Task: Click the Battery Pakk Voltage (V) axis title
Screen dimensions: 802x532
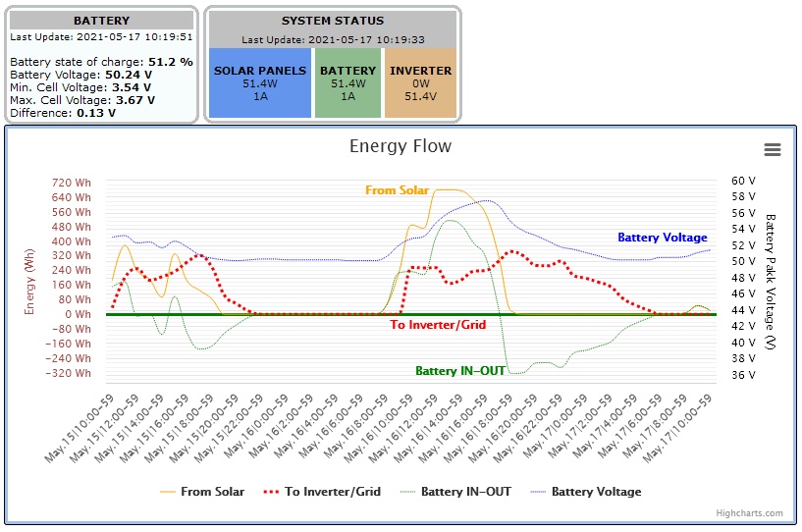Action: click(771, 282)
